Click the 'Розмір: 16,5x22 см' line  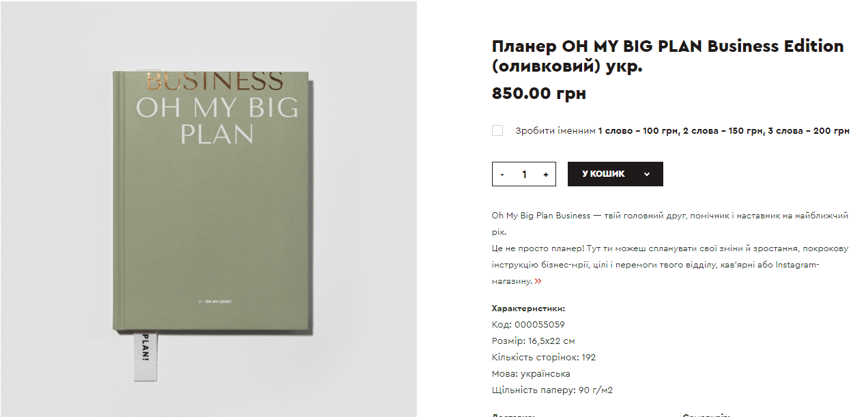tap(533, 341)
